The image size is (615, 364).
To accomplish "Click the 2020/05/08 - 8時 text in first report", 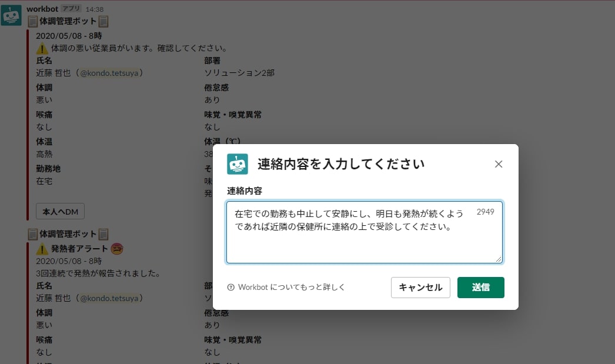I will tap(69, 36).
